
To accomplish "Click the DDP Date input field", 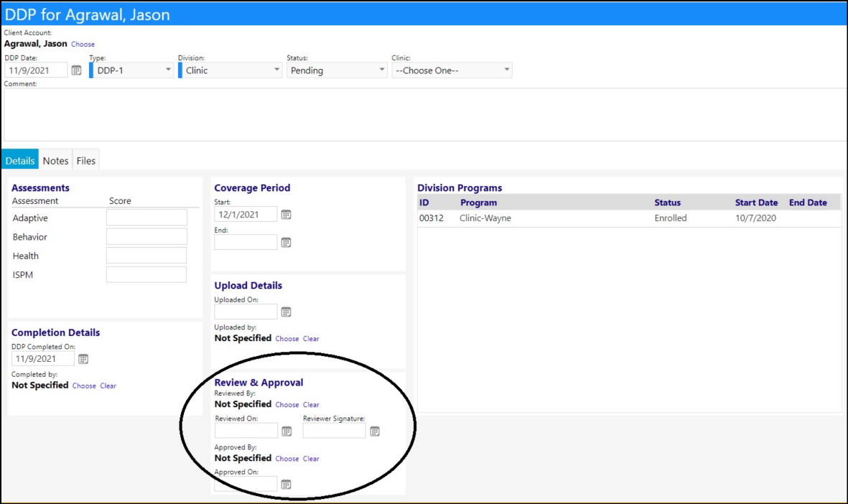I will click(36, 70).
